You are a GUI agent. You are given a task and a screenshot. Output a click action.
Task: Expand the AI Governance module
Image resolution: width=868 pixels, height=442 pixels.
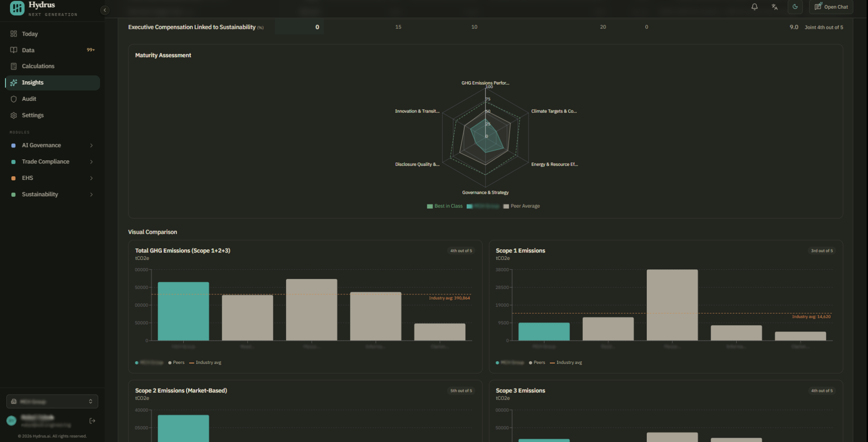(53, 145)
